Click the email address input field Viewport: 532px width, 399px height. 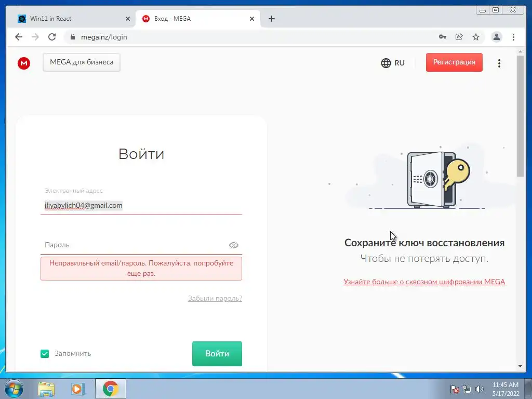coord(141,205)
